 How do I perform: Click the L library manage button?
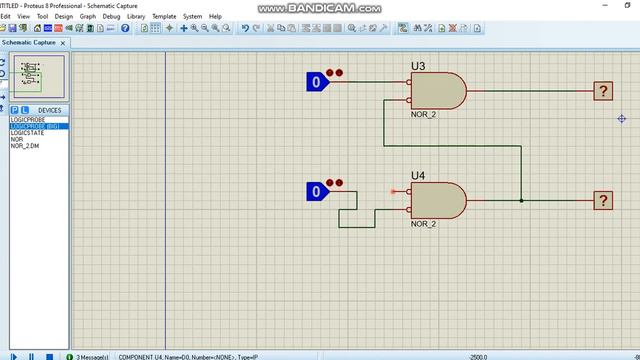coord(24,110)
